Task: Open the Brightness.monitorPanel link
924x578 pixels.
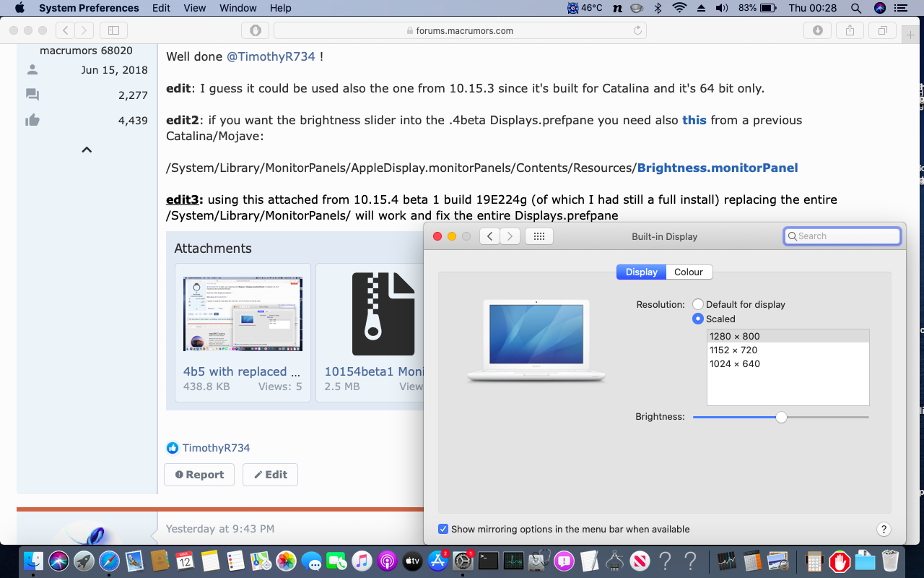Action: click(x=718, y=168)
